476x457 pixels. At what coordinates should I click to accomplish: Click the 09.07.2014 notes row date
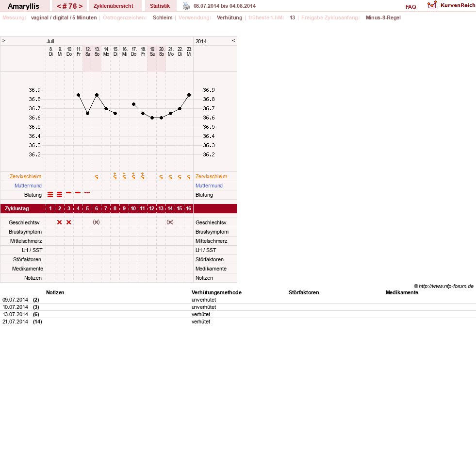click(15, 300)
